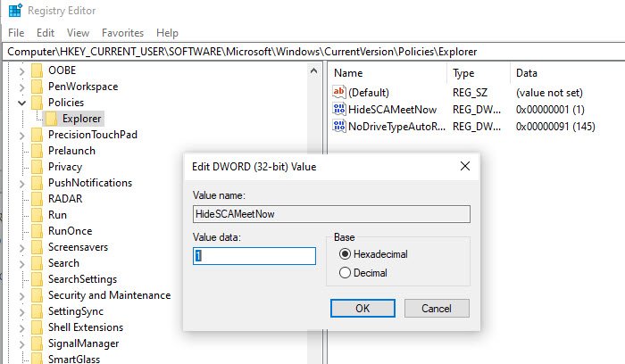Viewport: 625px width, 364px height.
Task: Select the PrecisionTouchPad tree item
Action: [92, 135]
